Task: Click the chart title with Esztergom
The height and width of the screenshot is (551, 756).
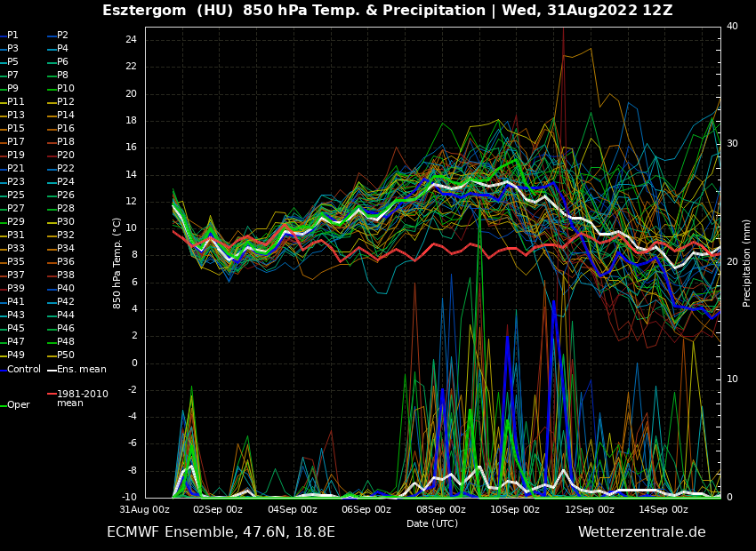Action: [387, 11]
